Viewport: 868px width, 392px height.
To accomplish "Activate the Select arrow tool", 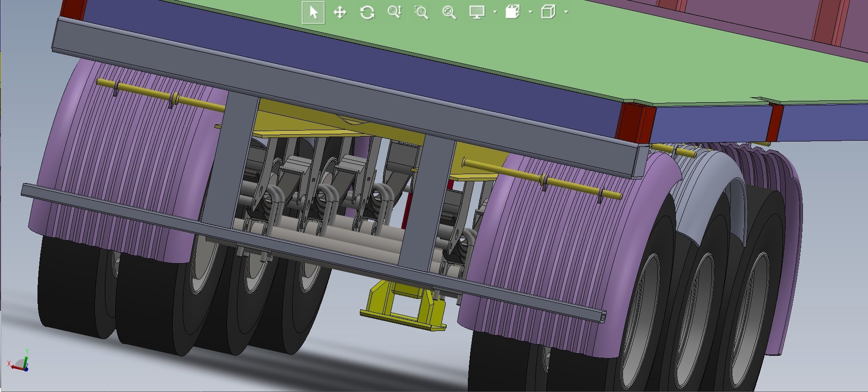I will [313, 12].
